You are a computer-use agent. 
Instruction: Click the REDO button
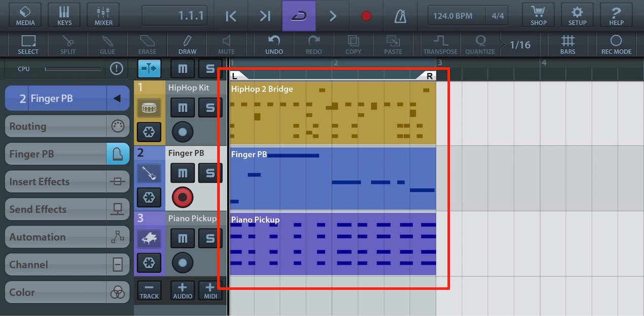pyautogui.click(x=313, y=45)
